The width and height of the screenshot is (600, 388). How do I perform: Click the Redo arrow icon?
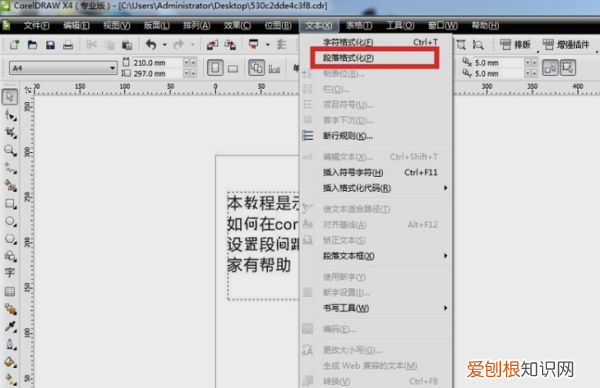click(179, 45)
